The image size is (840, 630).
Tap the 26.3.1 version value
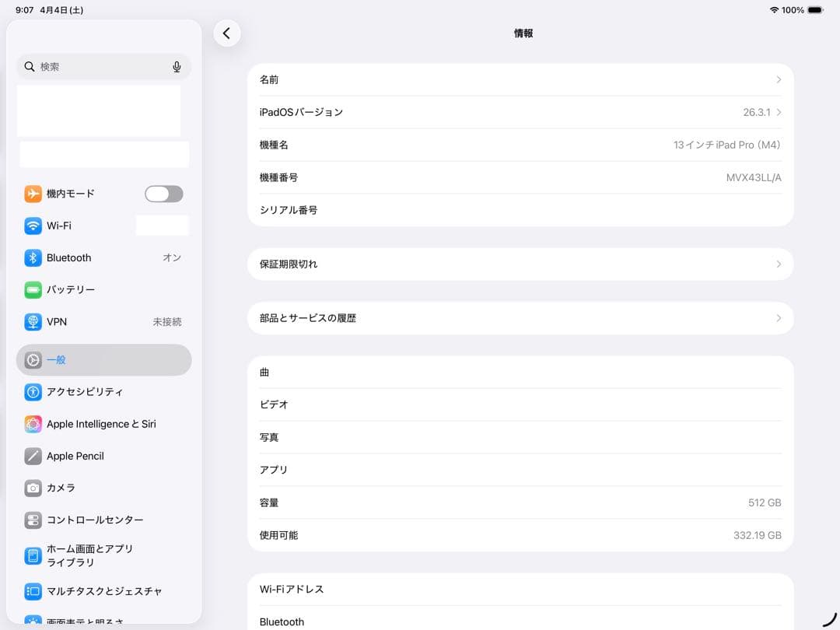click(757, 113)
